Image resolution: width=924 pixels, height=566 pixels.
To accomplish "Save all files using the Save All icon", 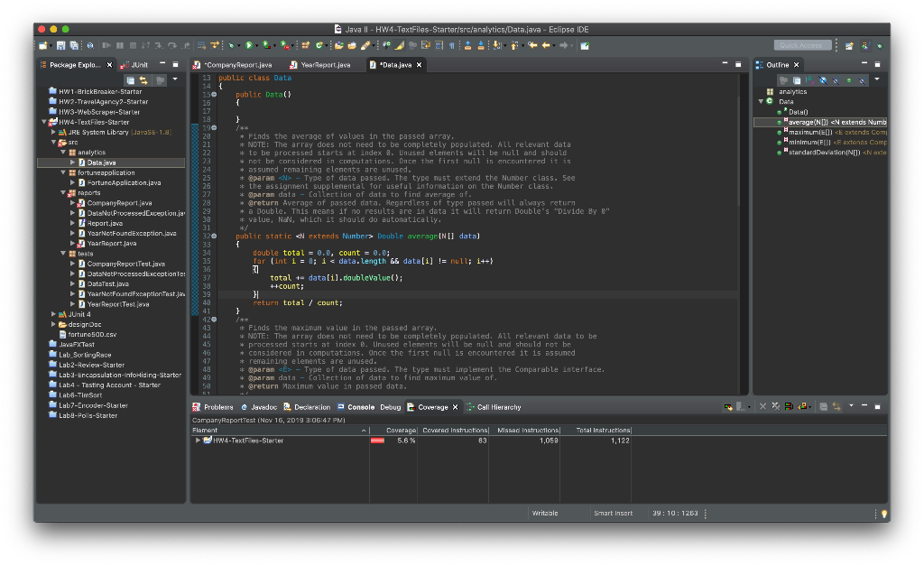I will (x=74, y=44).
